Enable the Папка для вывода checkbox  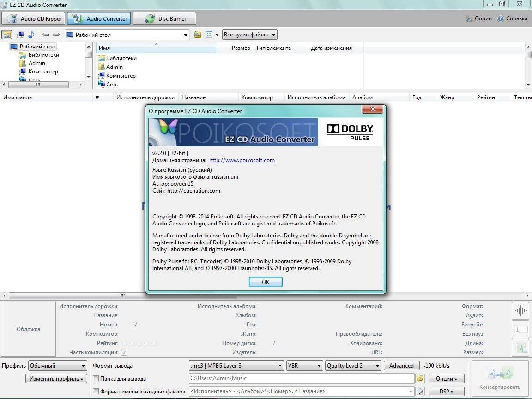96,379
